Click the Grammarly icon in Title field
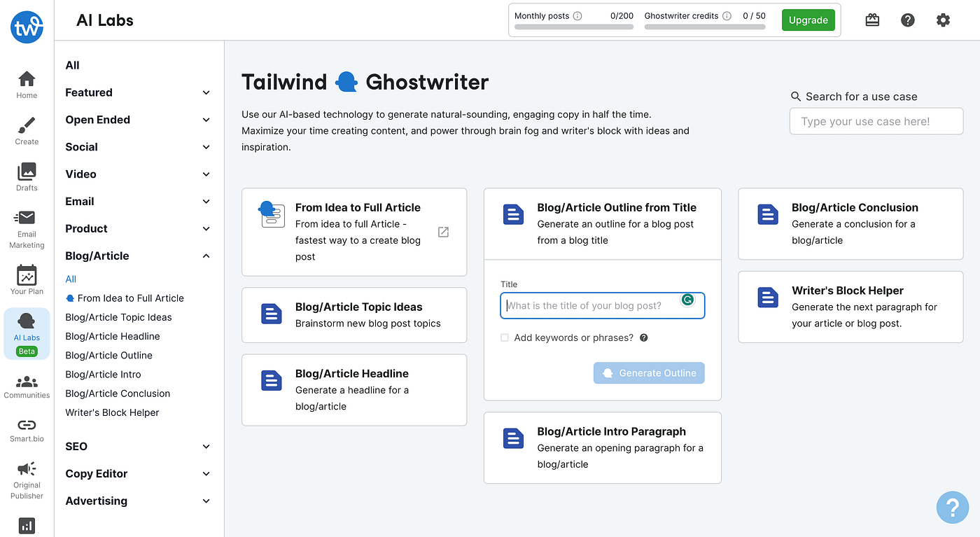980x537 pixels. 688,300
